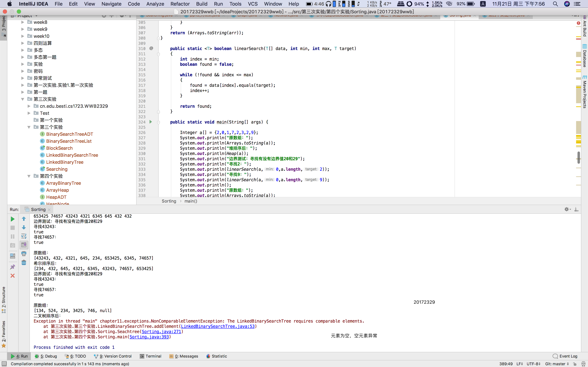Open BlockSearch class in project tree
This screenshot has height=367, width=588.
(x=59, y=148)
